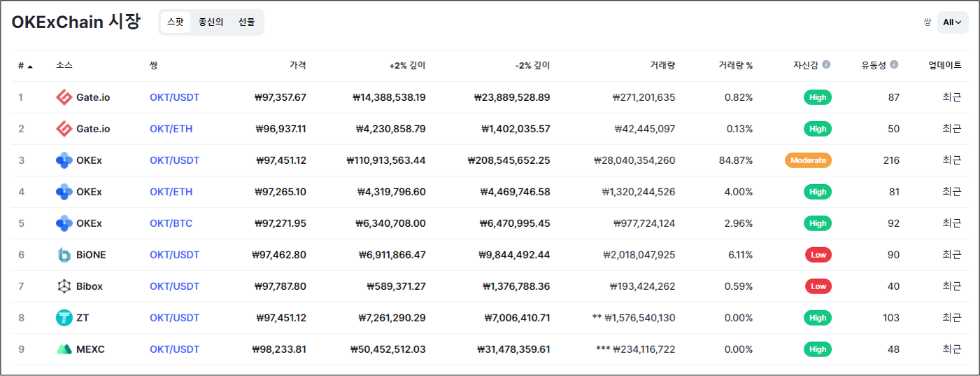Switch to the 종신의 tab
Image resolution: width=980 pixels, height=376 pixels.
211,22
